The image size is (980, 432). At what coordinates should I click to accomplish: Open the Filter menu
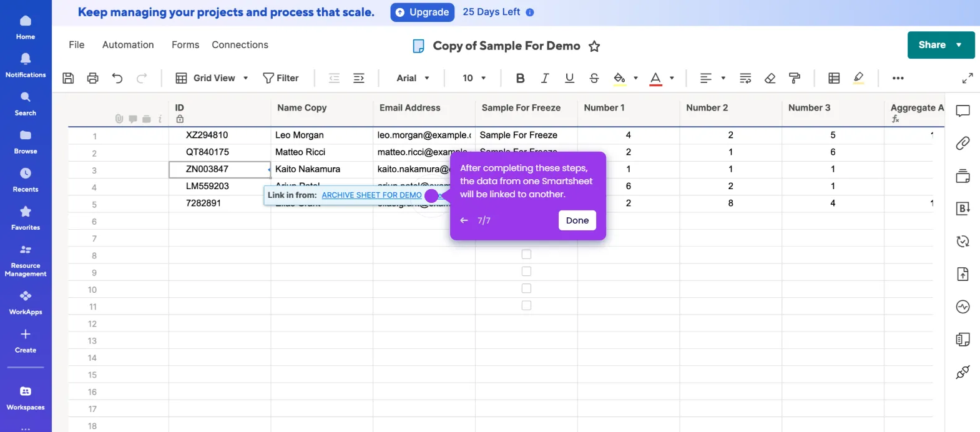281,78
